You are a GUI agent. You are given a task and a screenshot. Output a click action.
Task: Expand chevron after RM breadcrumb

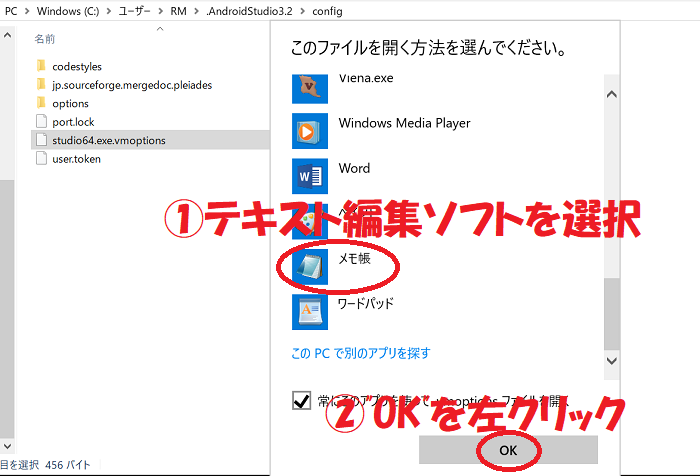[196, 11]
